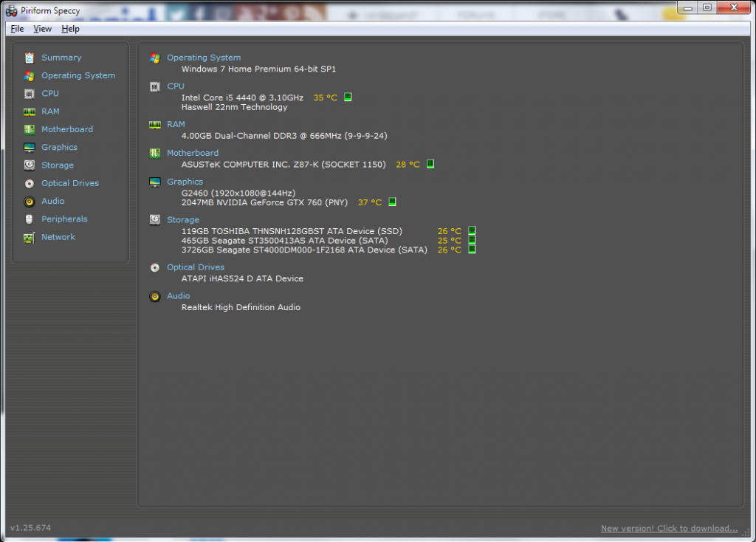Open the File menu
Image resolution: width=756 pixels, height=542 pixels.
(18, 29)
